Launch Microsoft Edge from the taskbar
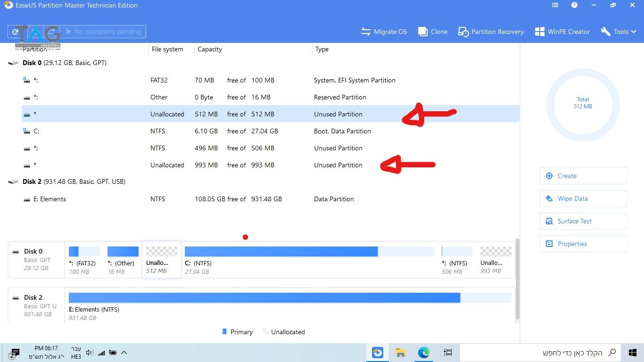 point(424,353)
